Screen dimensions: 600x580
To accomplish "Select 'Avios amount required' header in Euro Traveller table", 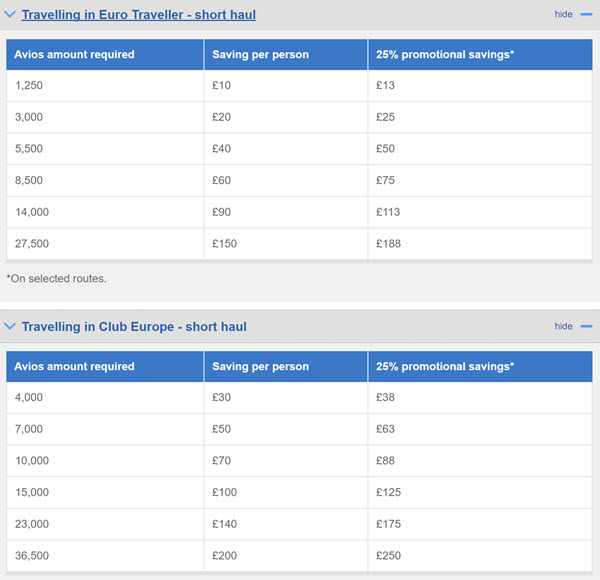I will coord(75,54).
